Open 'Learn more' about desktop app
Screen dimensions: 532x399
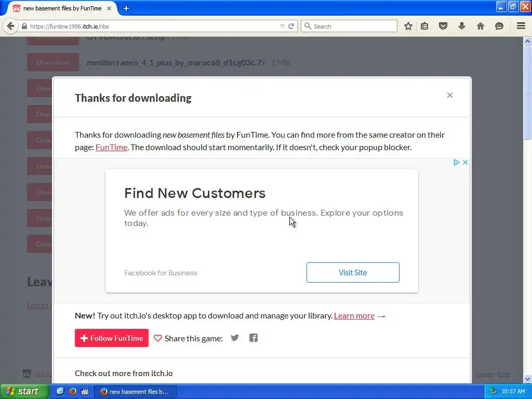(354, 316)
